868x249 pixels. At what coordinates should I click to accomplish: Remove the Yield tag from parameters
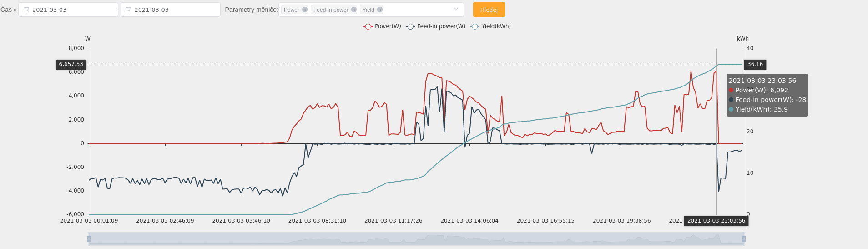coord(380,10)
